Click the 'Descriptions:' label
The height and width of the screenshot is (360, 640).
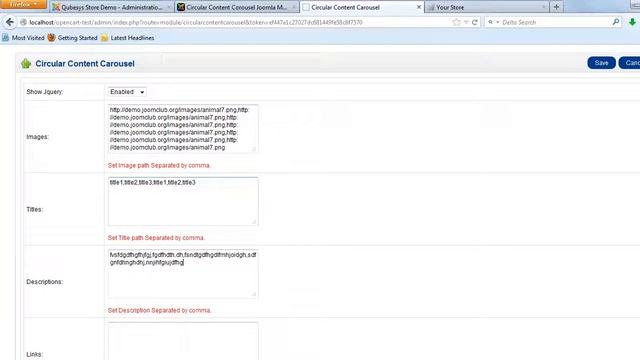coord(44,282)
